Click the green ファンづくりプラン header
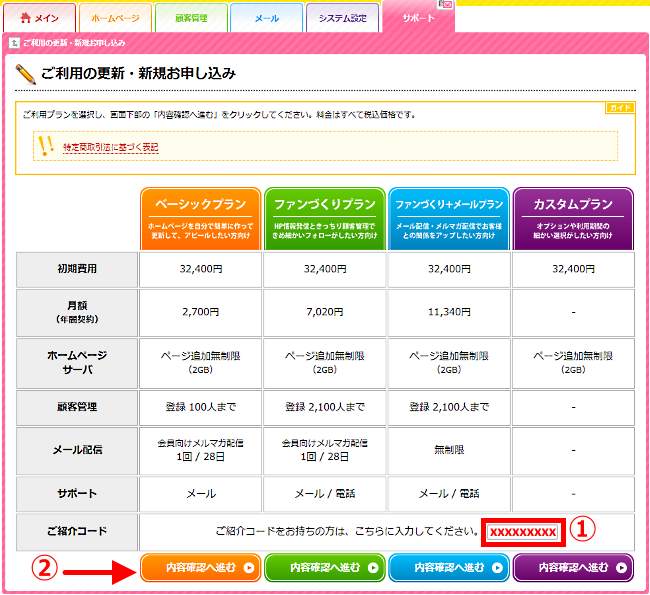The image size is (650, 595). [324, 218]
